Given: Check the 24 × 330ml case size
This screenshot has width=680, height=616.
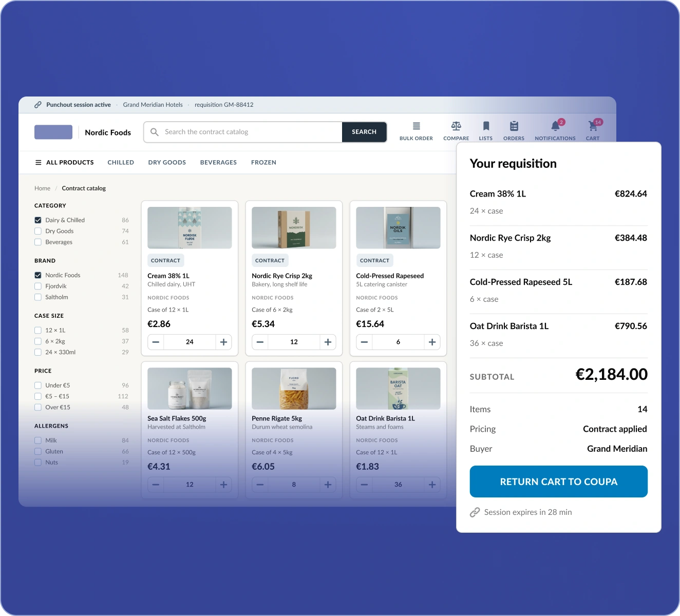Looking at the screenshot, I should click(x=38, y=352).
